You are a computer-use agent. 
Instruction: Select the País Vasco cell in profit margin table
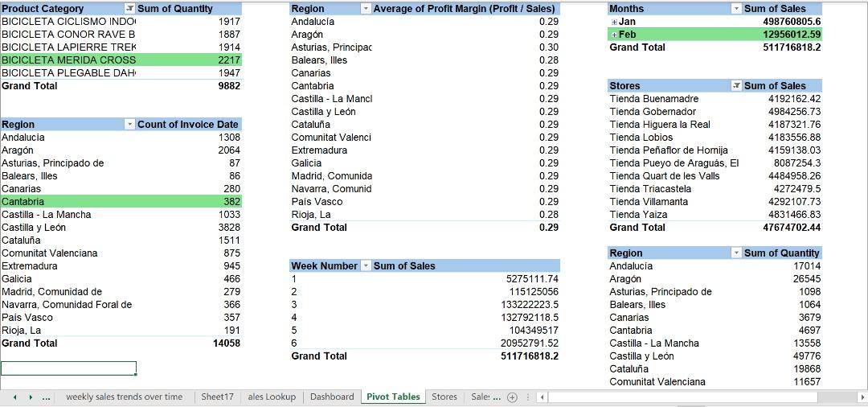(x=331, y=202)
